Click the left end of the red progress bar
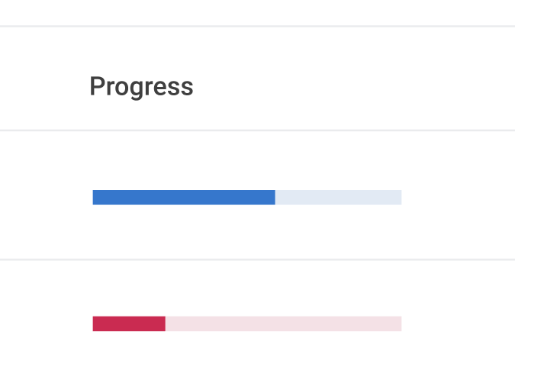The height and width of the screenshot is (392, 554). 95,323
